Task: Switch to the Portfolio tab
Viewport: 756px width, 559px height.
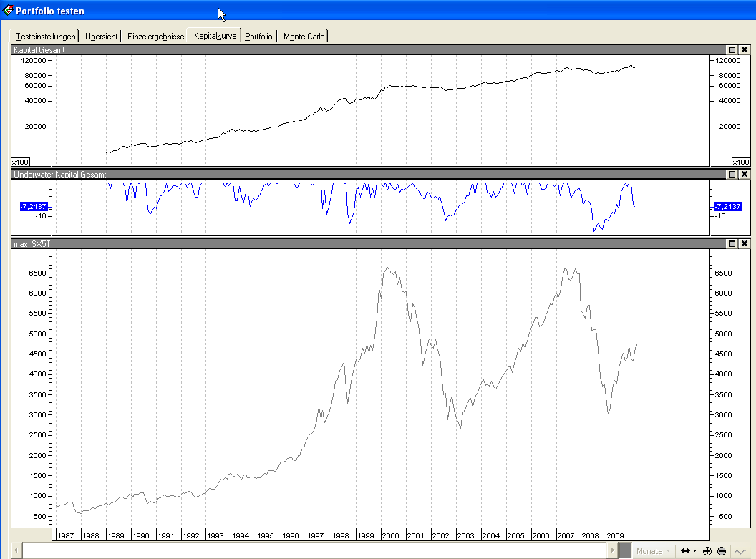Action: pyautogui.click(x=258, y=36)
